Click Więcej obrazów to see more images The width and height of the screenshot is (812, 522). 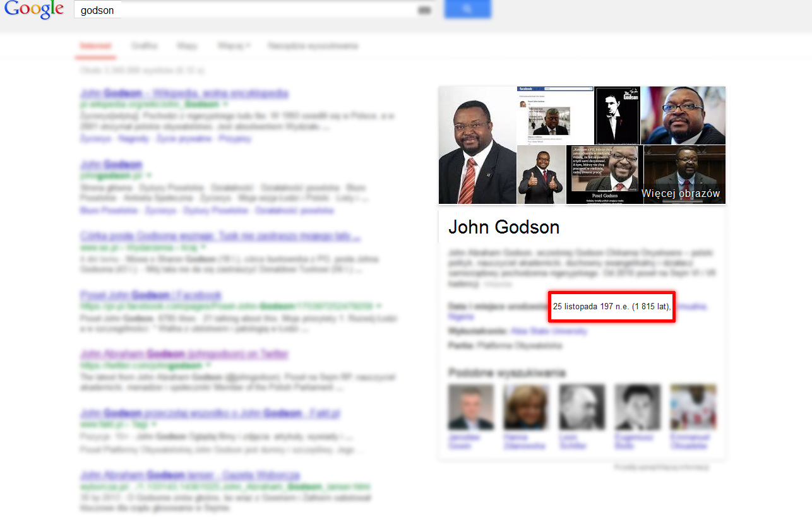tap(681, 193)
